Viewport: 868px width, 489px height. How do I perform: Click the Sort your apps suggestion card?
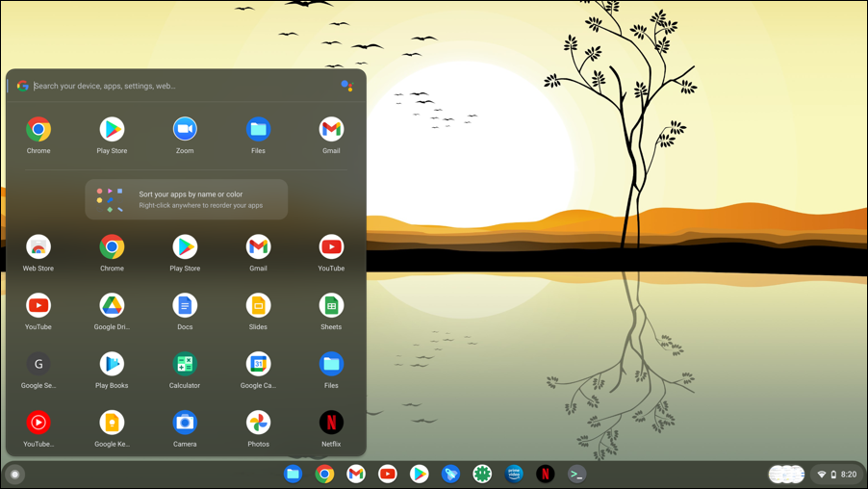186,199
